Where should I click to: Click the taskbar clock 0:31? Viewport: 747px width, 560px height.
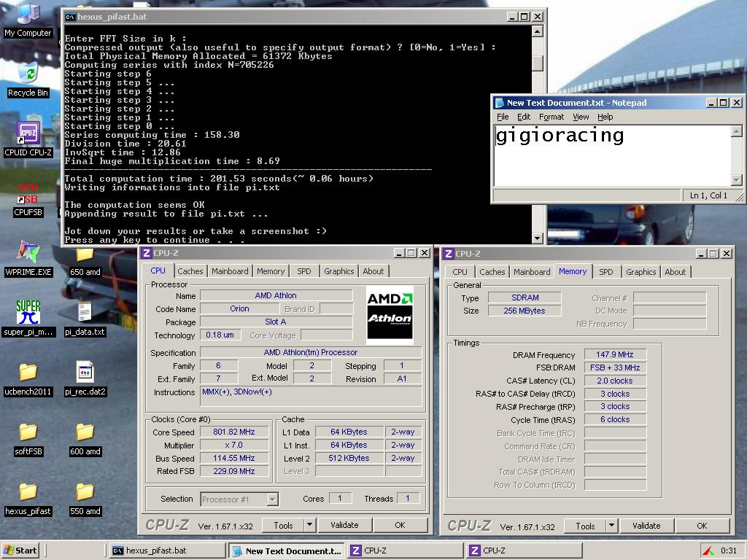point(729,551)
